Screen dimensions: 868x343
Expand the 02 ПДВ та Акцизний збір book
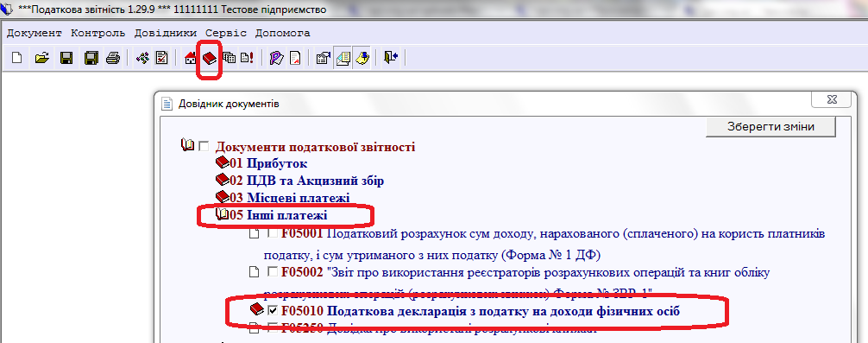pyautogui.click(x=222, y=180)
